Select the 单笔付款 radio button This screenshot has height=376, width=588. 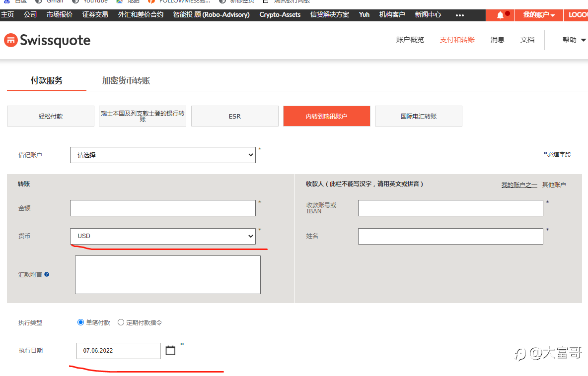(x=80, y=322)
